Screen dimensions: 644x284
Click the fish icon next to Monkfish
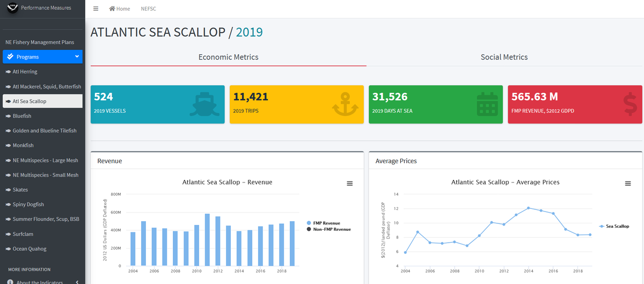click(x=8, y=145)
